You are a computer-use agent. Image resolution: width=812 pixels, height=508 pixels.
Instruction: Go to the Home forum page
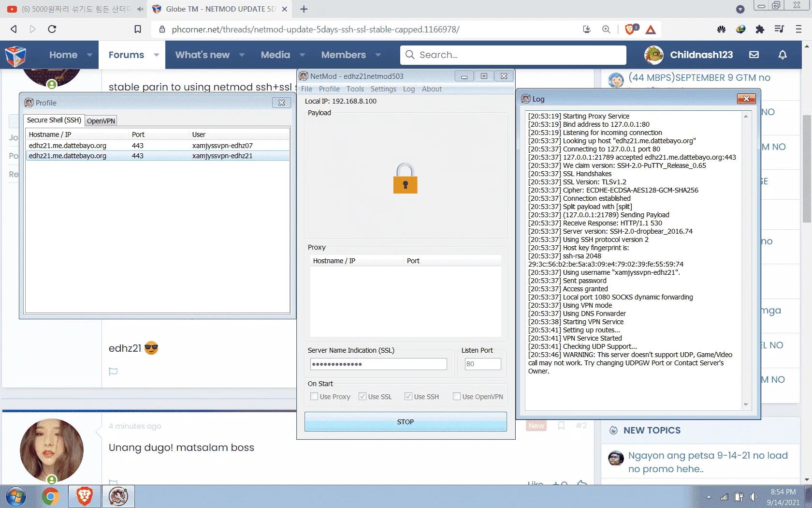[63, 55]
